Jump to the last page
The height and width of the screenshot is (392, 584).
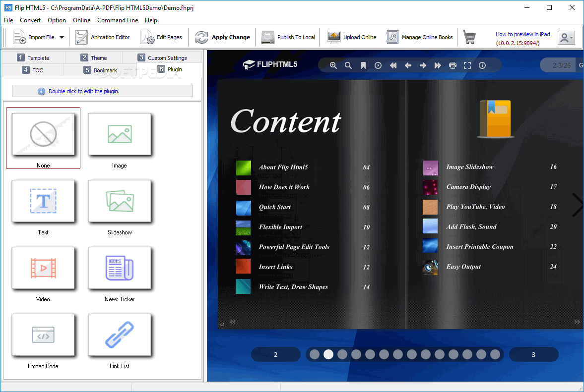(438, 65)
